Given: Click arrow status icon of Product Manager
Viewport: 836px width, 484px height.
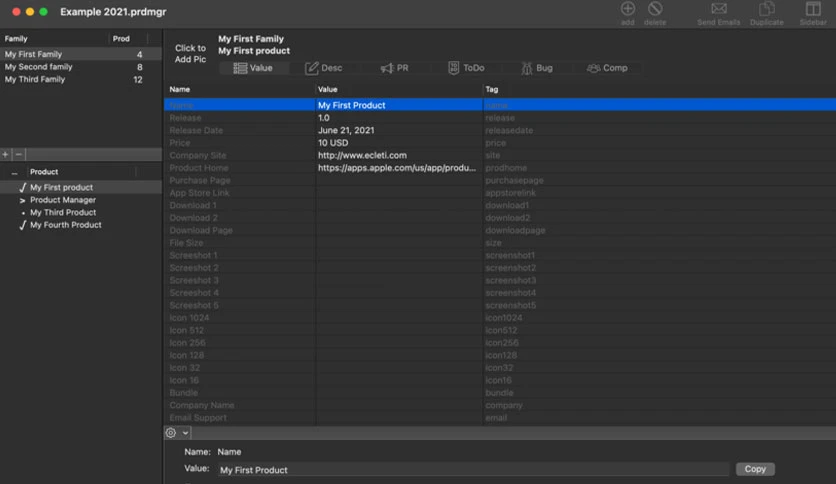Looking at the screenshot, I should click(22, 200).
